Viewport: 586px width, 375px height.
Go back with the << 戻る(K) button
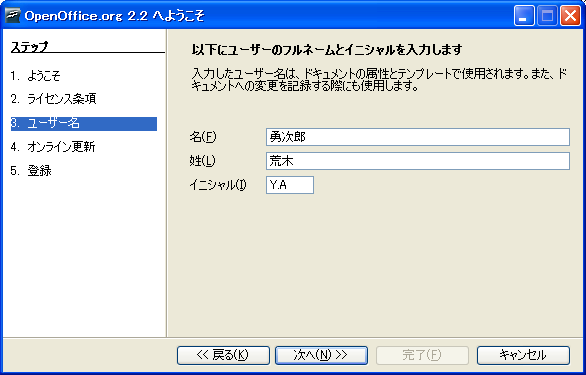[223, 355]
